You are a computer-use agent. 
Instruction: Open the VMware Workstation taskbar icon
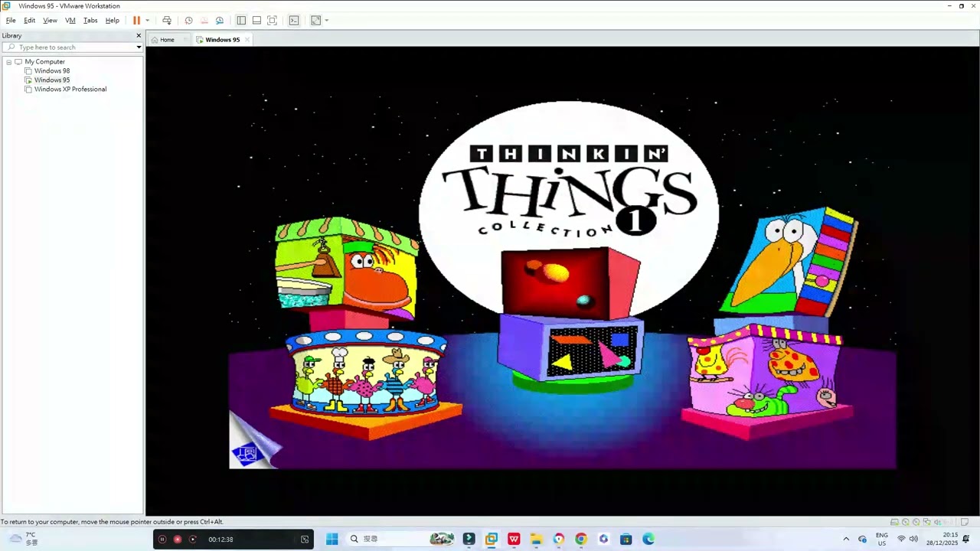(x=492, y=539)
